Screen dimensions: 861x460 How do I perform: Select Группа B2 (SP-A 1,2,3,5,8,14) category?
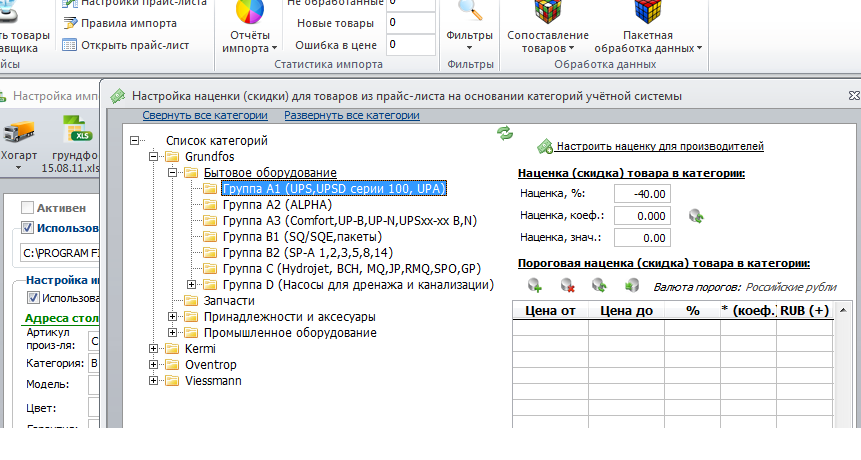pos(308,253)
